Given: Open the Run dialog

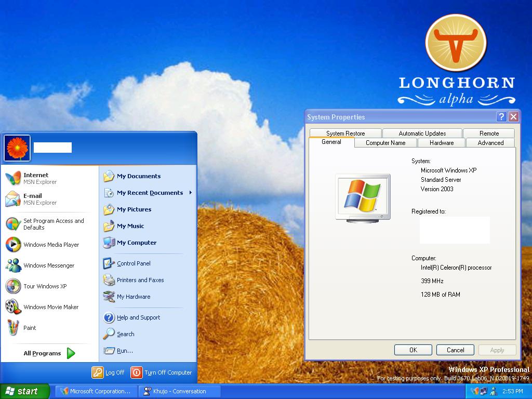Looking at the screenshot, I should pos(123,351).
